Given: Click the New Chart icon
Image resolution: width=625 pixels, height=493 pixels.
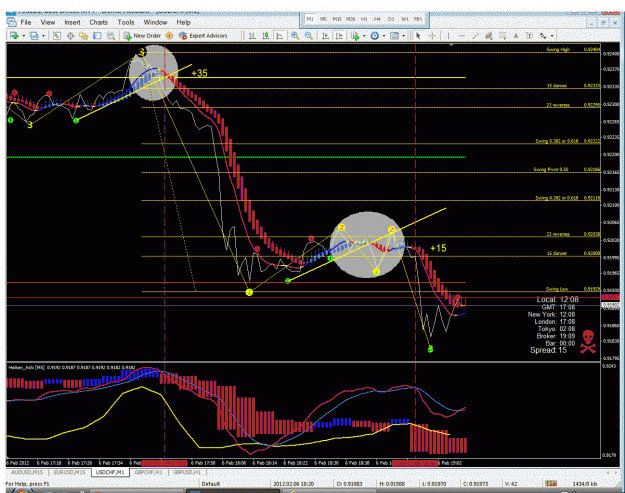Looking at the screenshot, I should pyautogui.click(x=14, y=36).
